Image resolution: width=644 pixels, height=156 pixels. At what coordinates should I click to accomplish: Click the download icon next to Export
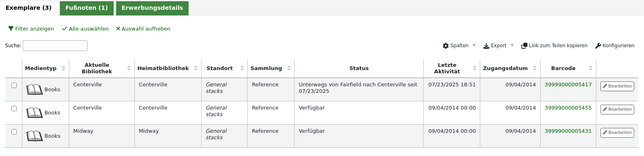point(486,46)
